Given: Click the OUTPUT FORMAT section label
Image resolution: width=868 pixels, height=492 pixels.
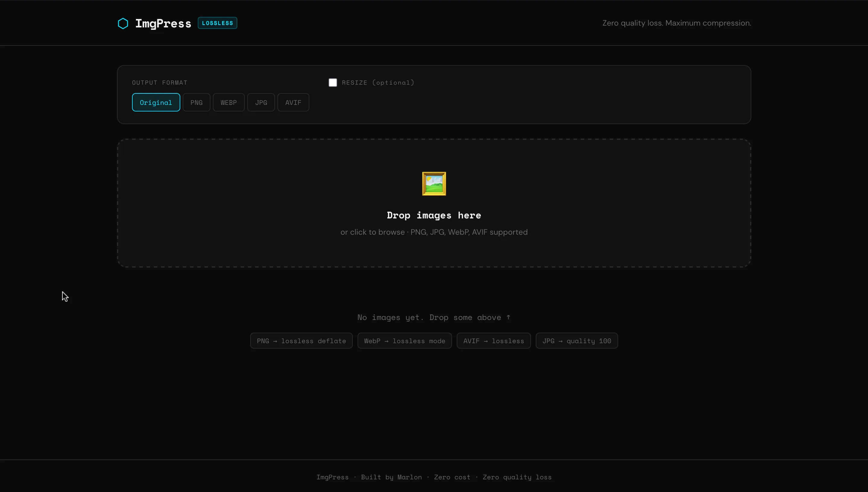Looking at the screenshot, I should [159, 82].
